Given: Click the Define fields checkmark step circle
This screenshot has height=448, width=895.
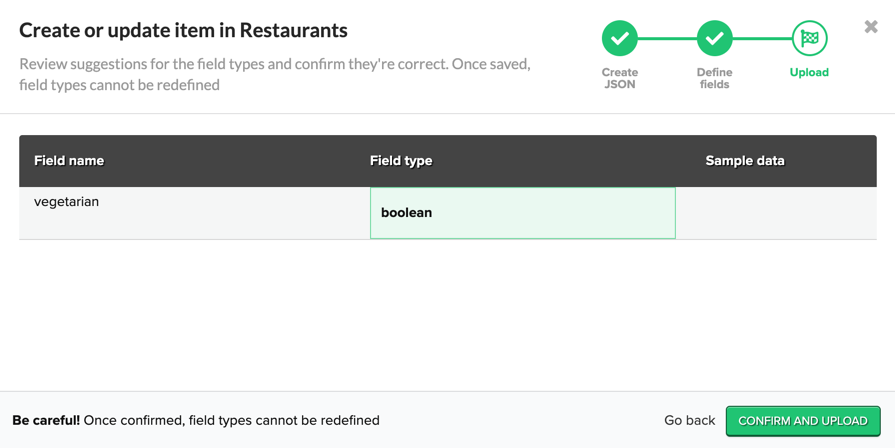Looking at the screenshot, I should [714, 38].
